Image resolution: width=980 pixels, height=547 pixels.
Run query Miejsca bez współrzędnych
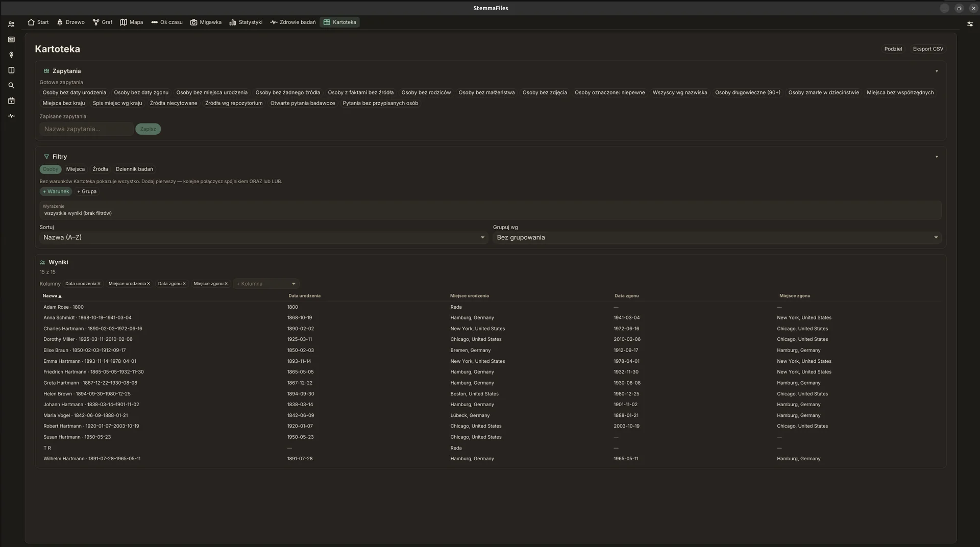coord(900,93)
